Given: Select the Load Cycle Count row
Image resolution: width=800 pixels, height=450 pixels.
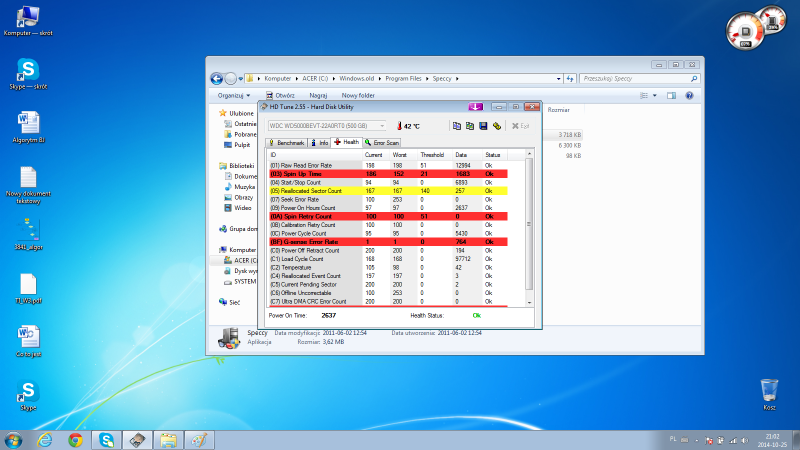Looking at the screenshot, I should coord(388,259).
